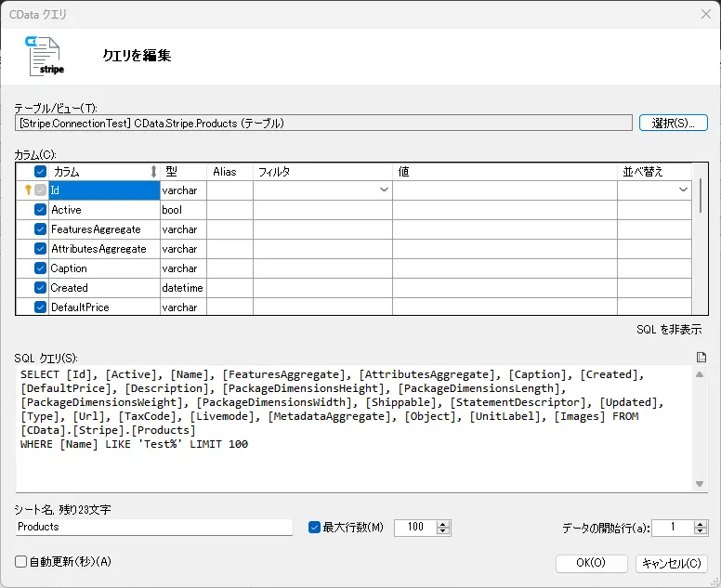Image resolution: width=721 pixels, height=588 pixels.
Task: Click the テーブル/ビュー text field
Action: (323, 124)
